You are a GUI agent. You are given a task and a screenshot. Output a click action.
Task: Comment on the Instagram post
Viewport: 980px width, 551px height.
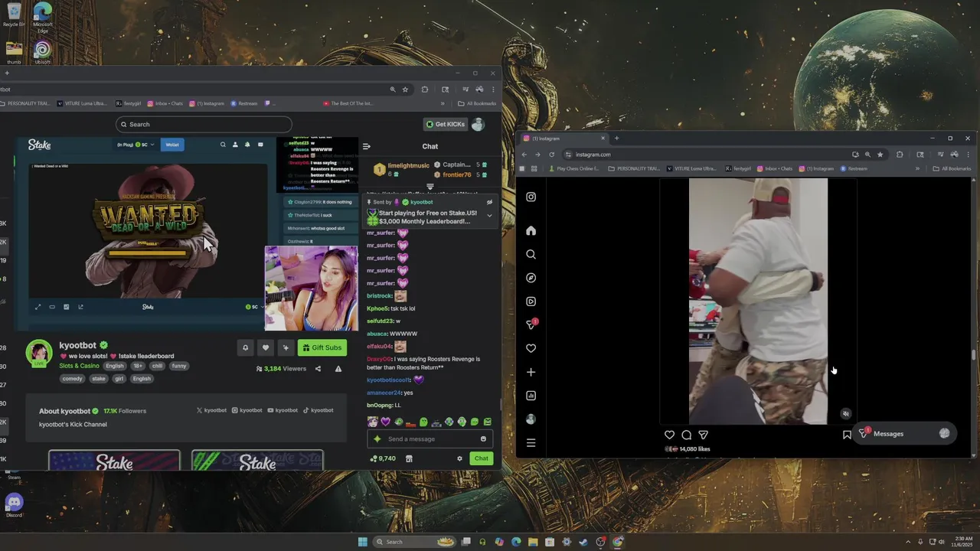tap(686, 435)
